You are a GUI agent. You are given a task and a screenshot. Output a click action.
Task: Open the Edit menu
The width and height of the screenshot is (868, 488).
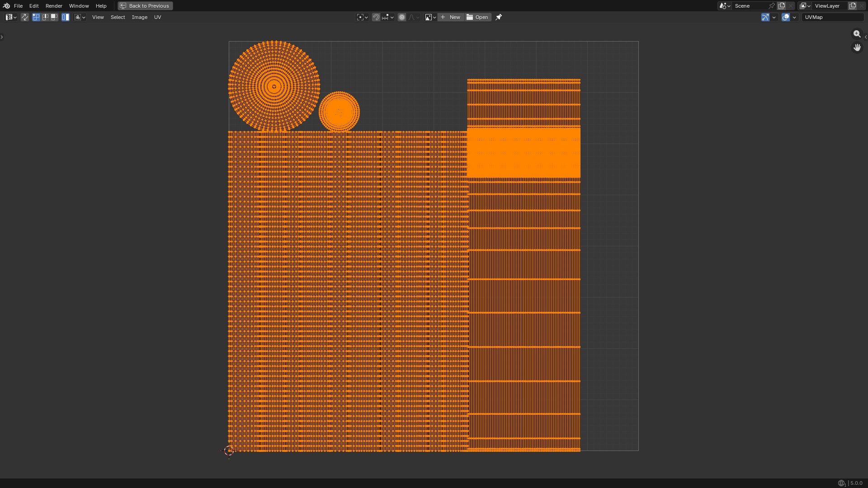point(34,6)
